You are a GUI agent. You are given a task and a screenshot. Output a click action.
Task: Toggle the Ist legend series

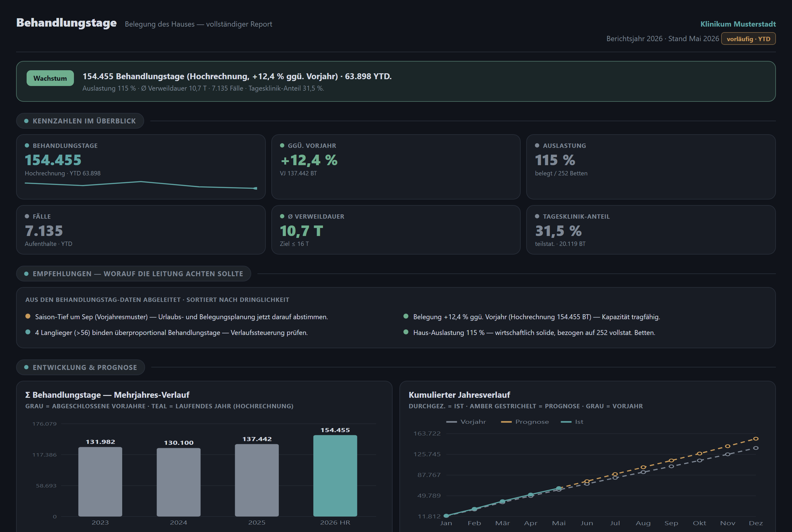[x=572, y=422]
